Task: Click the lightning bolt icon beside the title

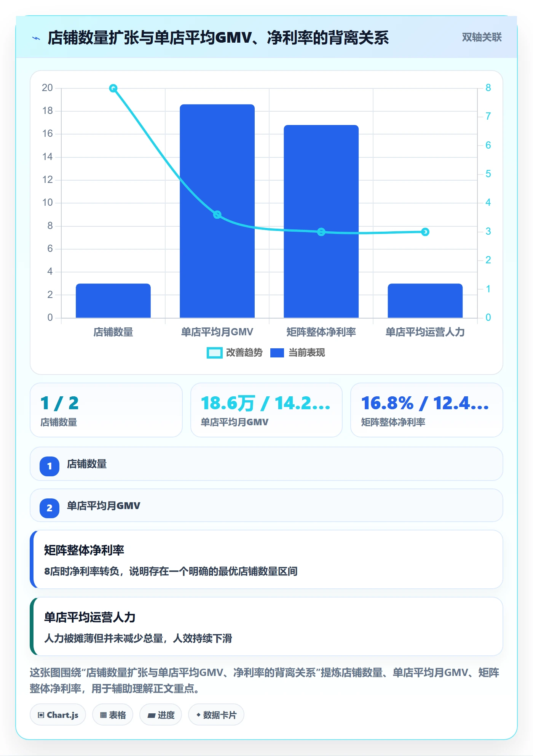Action: [x=36, y=38]
